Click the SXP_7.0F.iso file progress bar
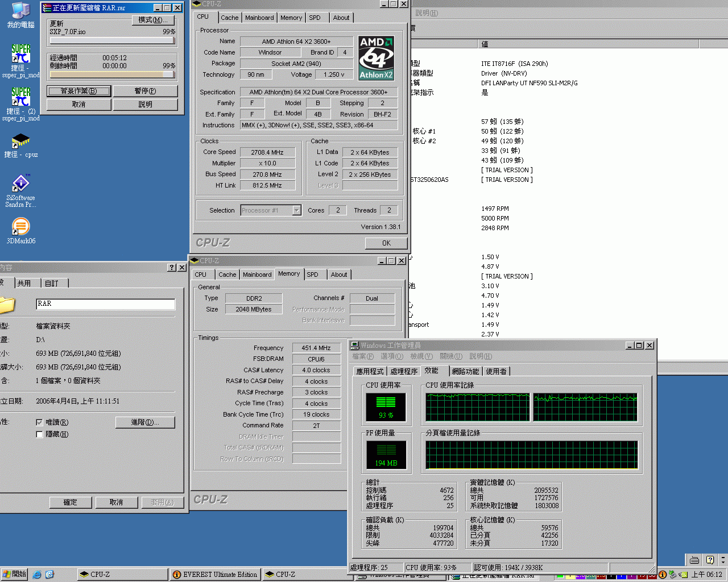This screenshot has width=728, height=582. click(113, 40)
